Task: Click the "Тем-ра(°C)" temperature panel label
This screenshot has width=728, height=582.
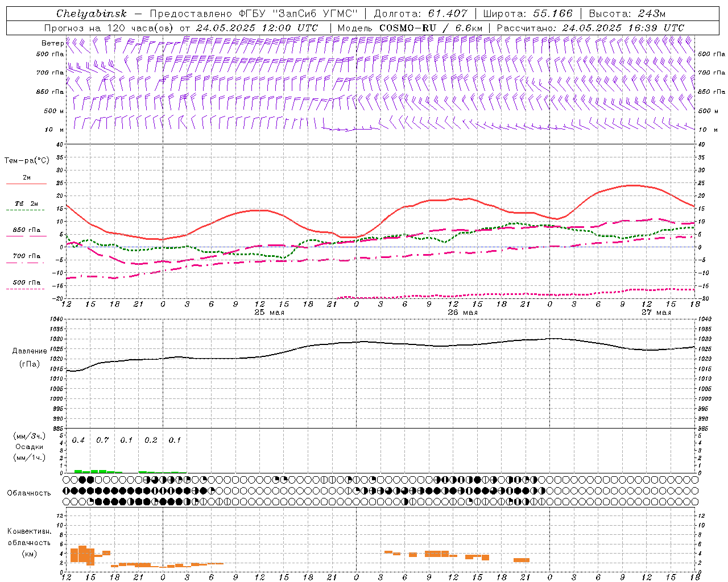Action: point(27,160)
